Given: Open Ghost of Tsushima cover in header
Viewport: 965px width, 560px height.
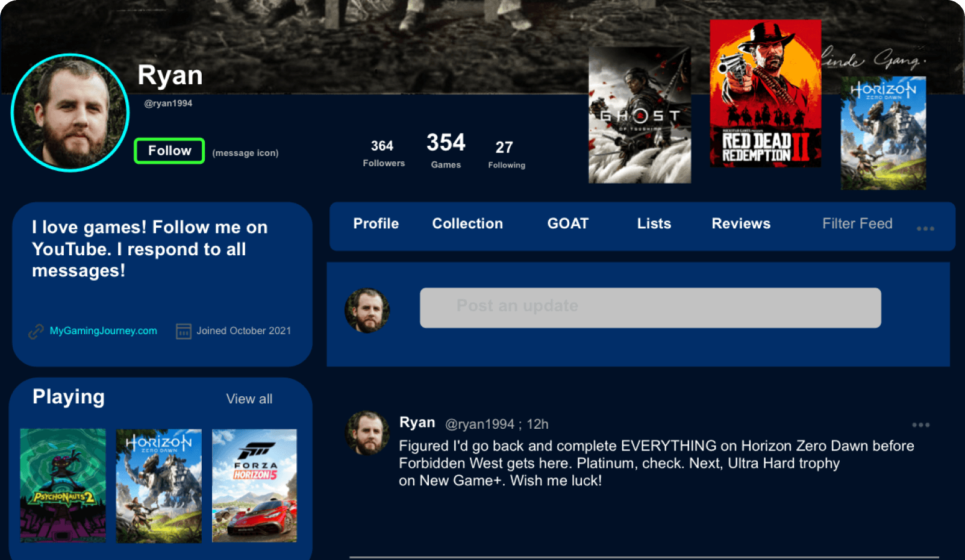Looking at the screenshot, I should [x=640, y=115].
